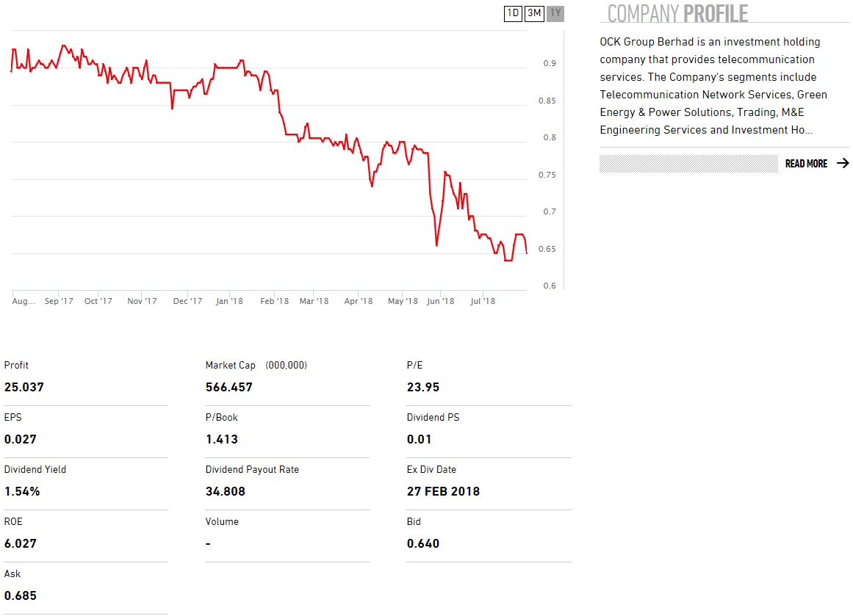Click the 0.9 price axis label

550,64
